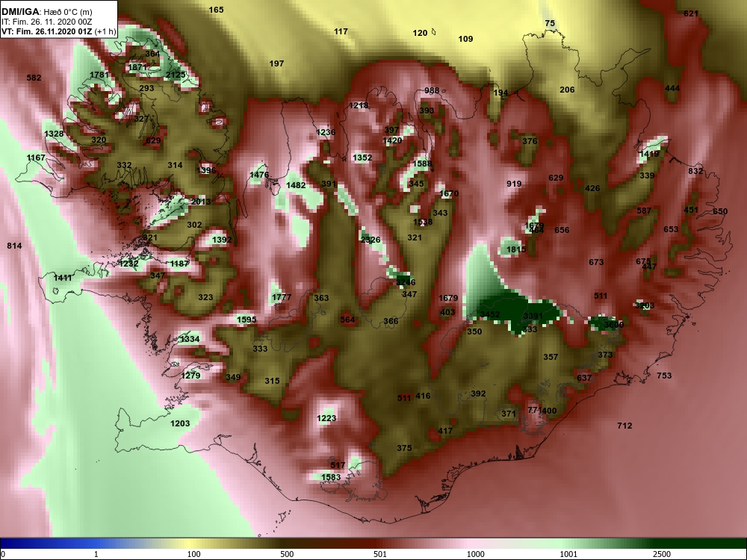Click the map value '2326'
The height and width of the screenshot is (560, 747).
371,240
